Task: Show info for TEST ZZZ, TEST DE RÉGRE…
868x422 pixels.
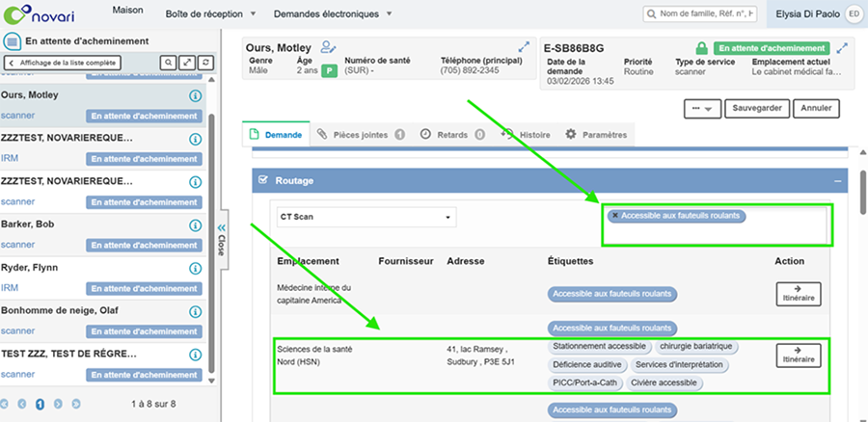Action: (x=195, y=355)
